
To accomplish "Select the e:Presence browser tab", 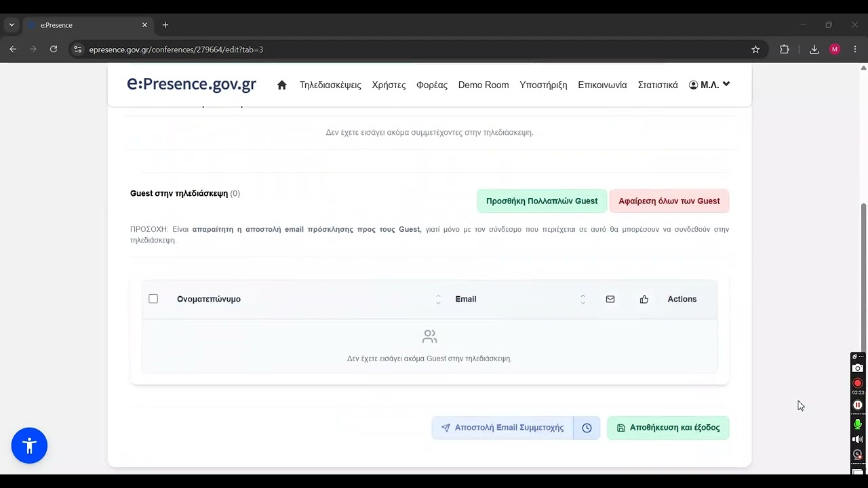I will [x=88, y=25].
